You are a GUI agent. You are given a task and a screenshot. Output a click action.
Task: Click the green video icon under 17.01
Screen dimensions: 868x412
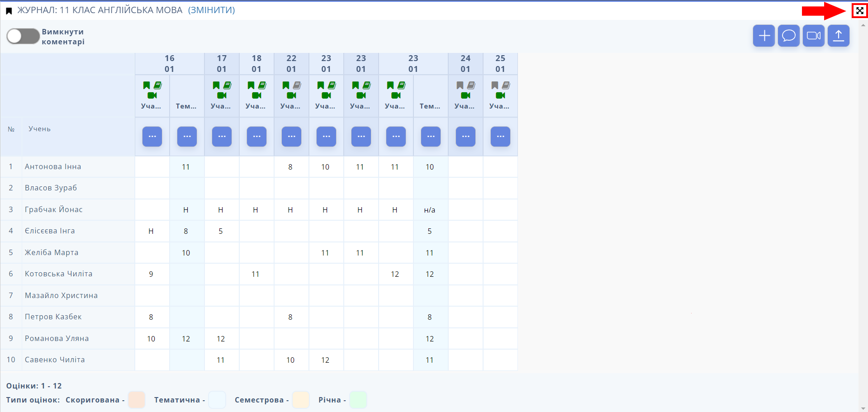pos(222,95)
